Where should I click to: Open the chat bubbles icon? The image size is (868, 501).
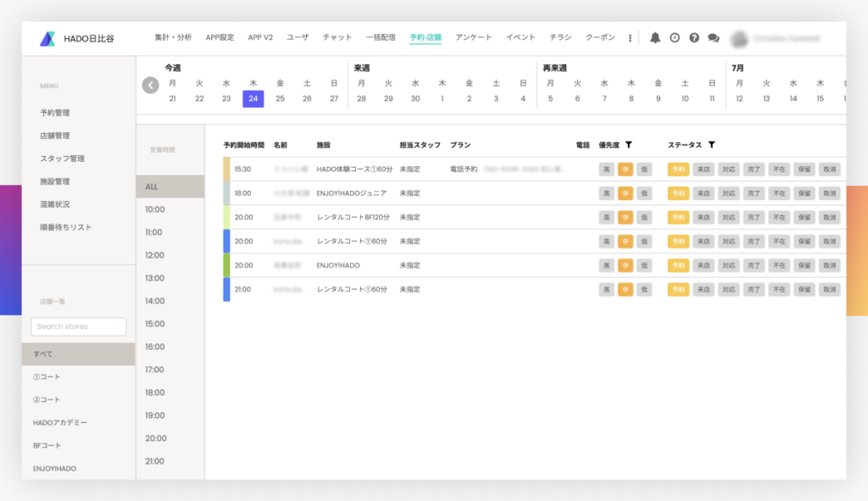click(714, 38)
